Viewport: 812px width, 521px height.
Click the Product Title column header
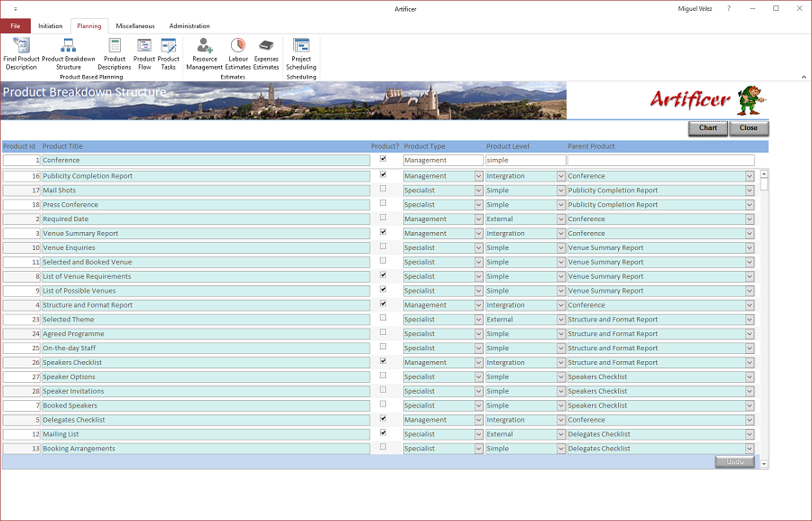tap(62, 146)
